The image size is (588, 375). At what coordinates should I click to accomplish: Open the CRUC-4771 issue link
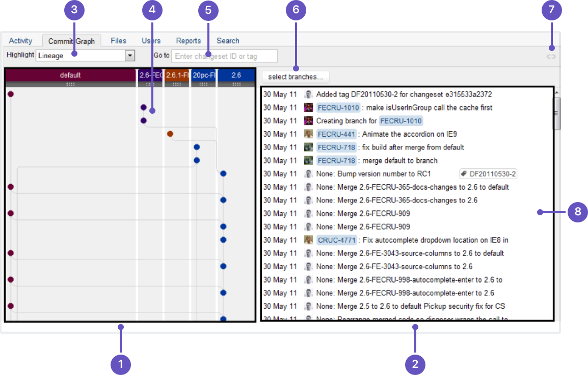pyautogui.click(x=336, y=240)
